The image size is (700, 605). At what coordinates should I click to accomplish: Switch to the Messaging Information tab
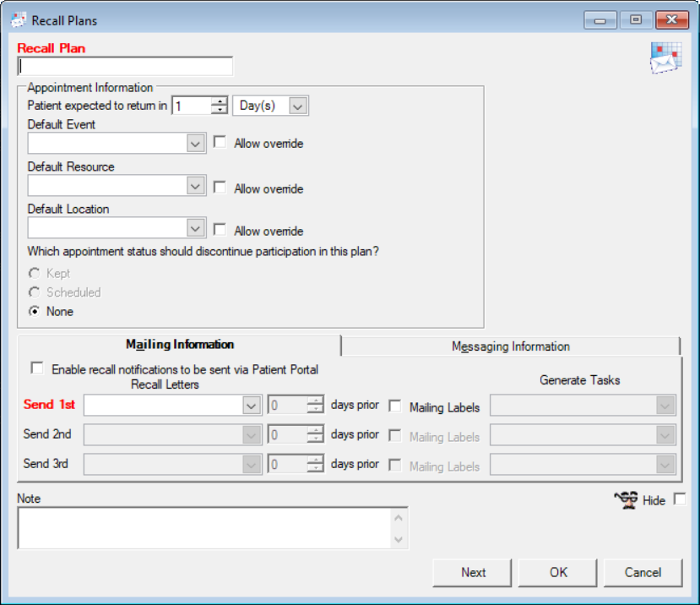[511, 346]
